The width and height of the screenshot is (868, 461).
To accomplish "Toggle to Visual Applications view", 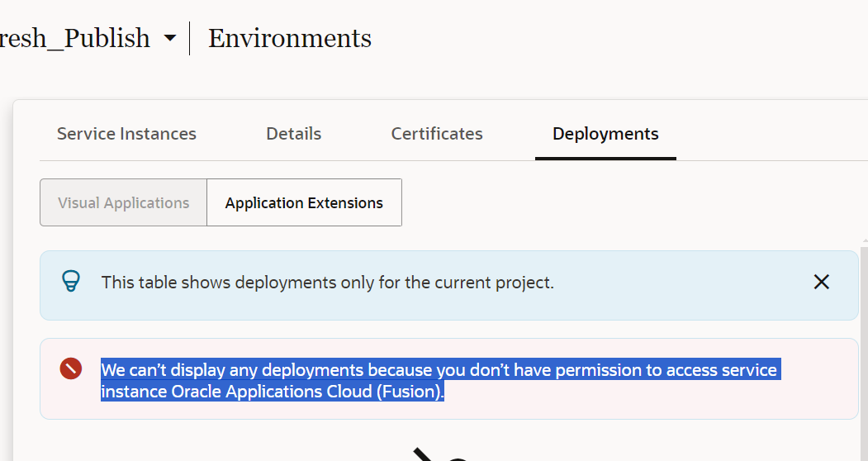I will click(123, 202).
